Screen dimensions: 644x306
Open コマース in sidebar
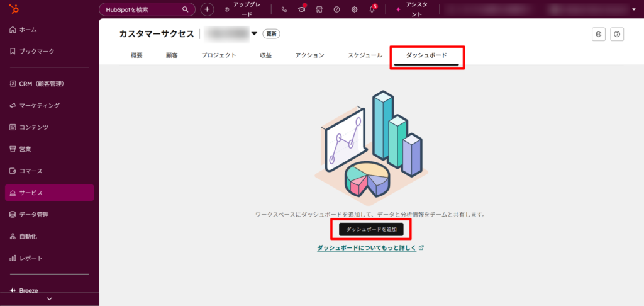(49, 171)
